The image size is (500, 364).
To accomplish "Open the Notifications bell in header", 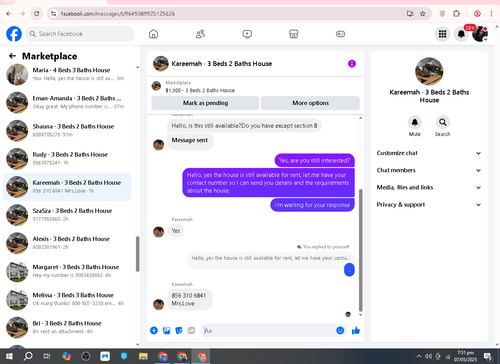I will click(461, 34).
